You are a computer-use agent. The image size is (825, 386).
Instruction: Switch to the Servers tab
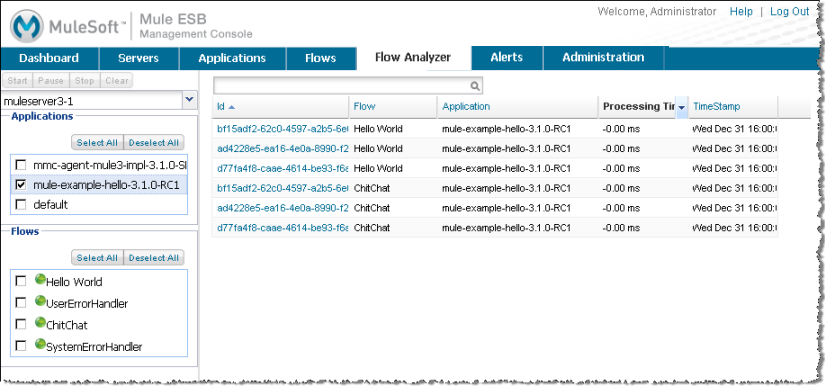coord(139,58)
